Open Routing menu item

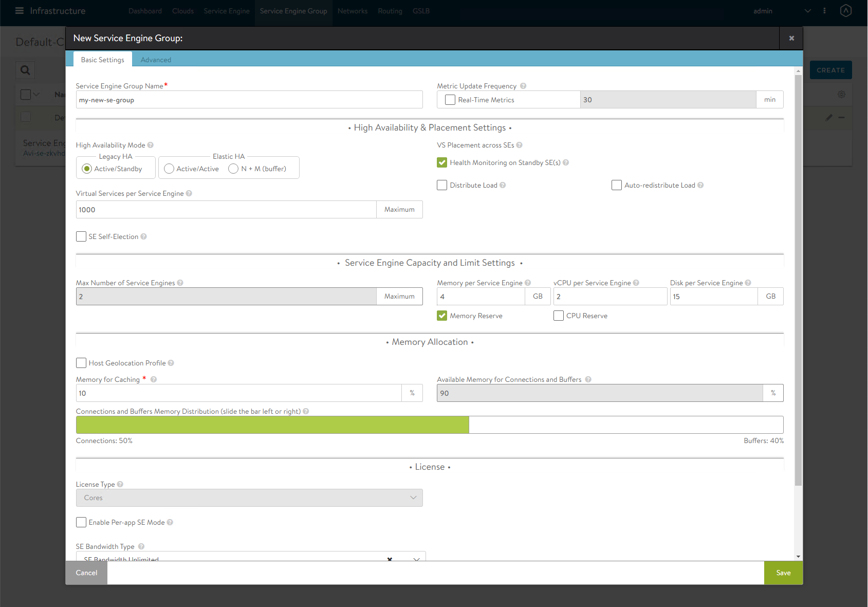(390, 11)
